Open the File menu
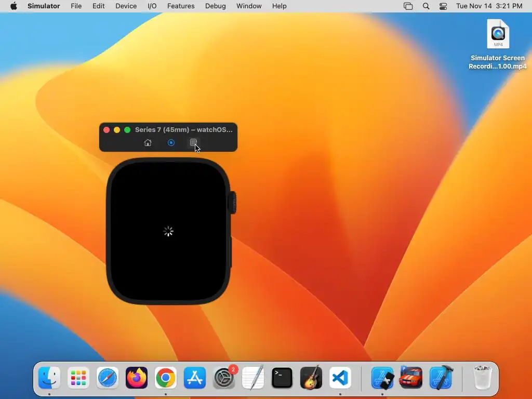 [x=76, y=6]
